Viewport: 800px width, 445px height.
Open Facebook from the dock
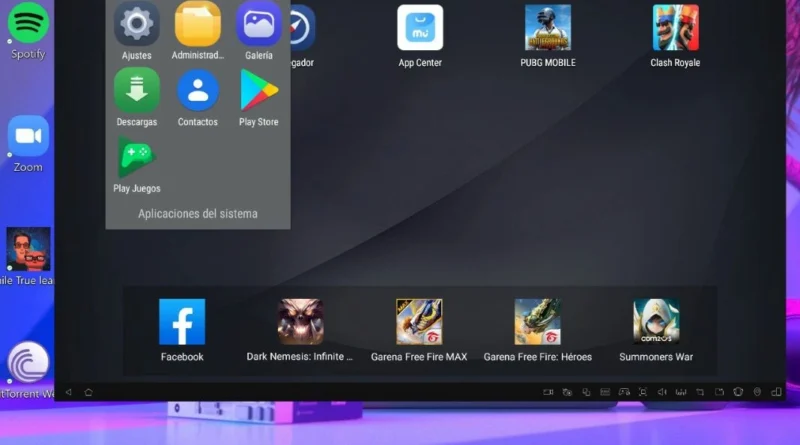182,322
